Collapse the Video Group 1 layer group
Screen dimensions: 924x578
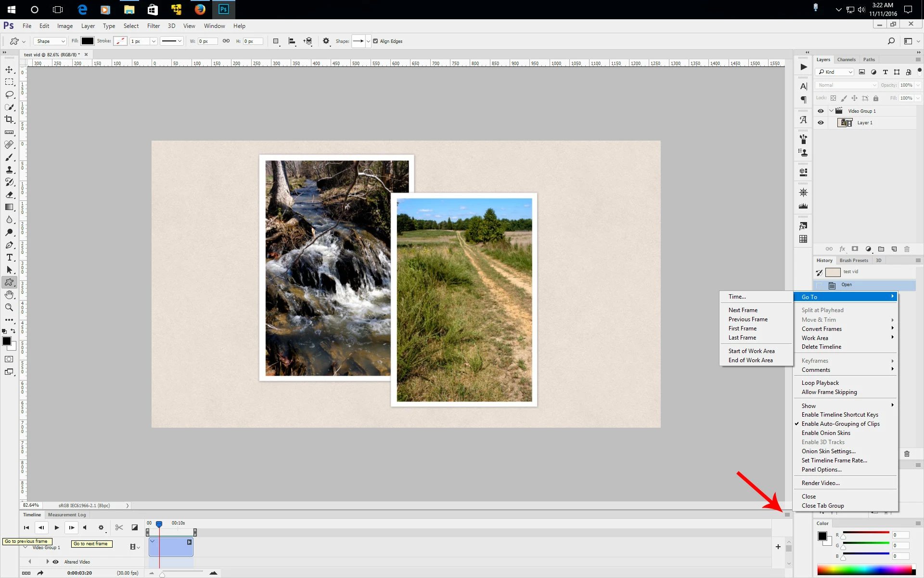[x=831, y=111]
